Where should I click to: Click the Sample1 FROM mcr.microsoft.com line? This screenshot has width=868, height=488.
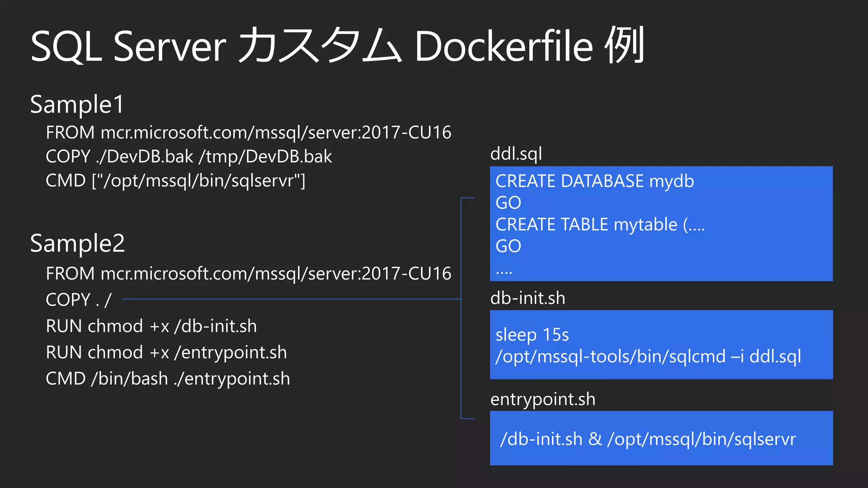248,133
